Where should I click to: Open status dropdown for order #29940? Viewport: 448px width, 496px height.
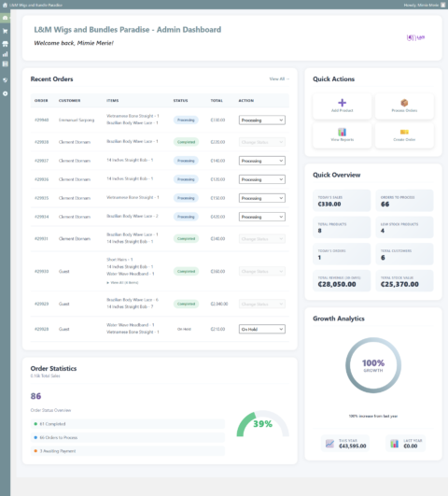[261, 120]
